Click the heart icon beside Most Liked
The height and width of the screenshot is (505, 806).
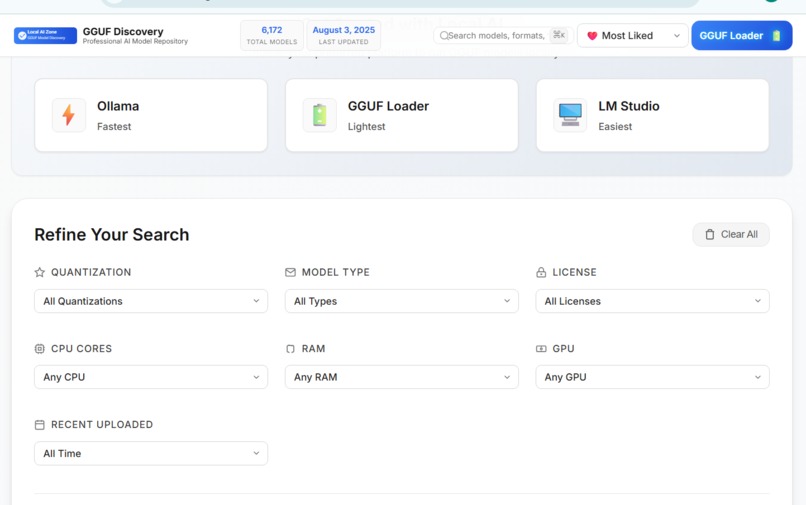592,36
